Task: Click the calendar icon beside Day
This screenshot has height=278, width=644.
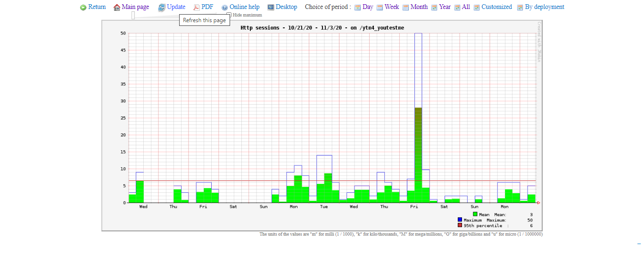Action: click(357, 8)
